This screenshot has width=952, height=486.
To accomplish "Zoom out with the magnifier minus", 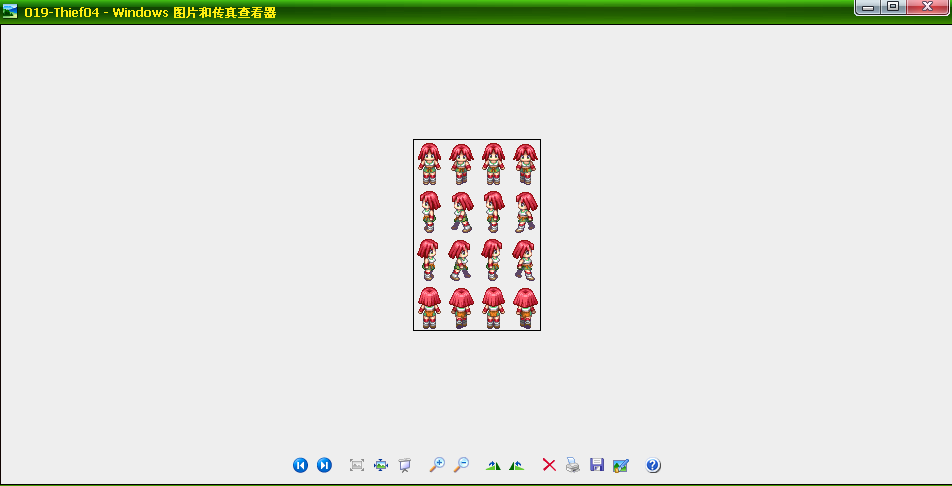I will click(x=461, y=465).
